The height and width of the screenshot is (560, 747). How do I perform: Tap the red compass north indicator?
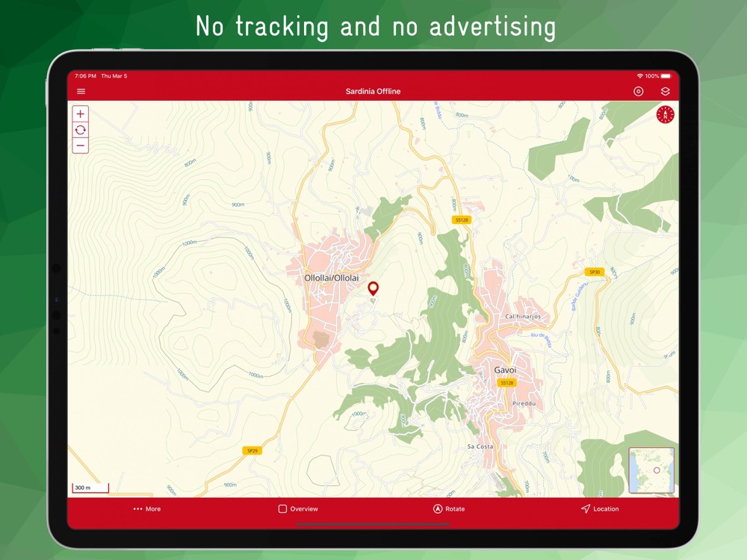tap(665, 114)
